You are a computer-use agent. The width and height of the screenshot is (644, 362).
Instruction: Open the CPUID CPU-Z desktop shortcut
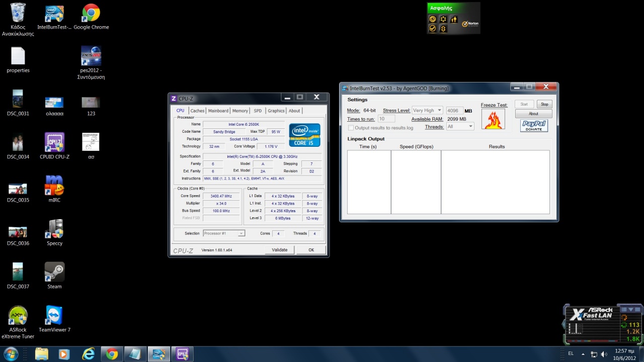(x=54, y=146)
